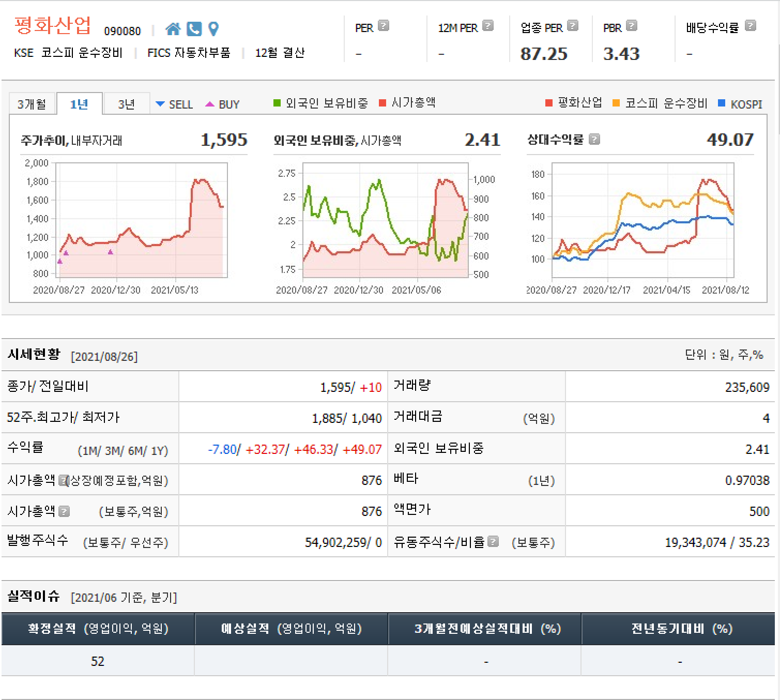The image size is (780, 700).
Task: Open the 업종 PER help icon
Action: (572, 25)
